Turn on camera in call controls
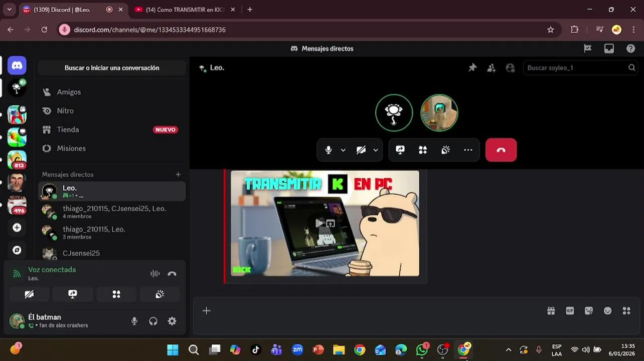644x361 pixels. coord(361,150)
